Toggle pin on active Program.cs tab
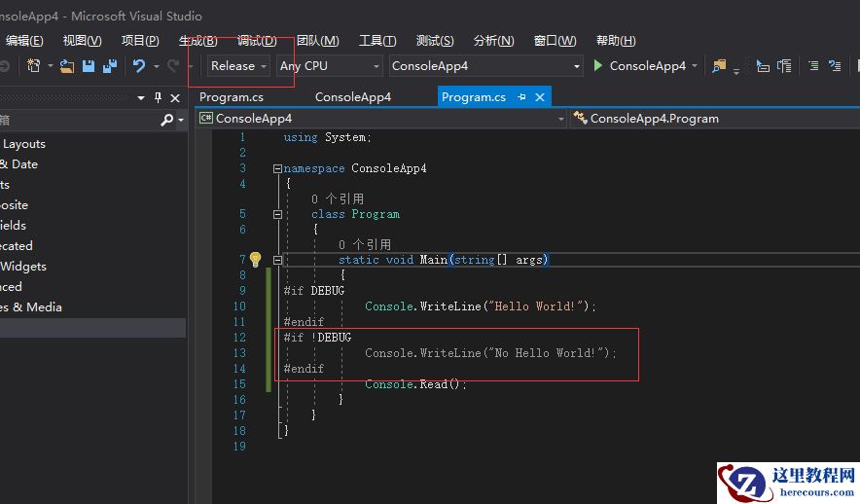 pyautogui.click(x=522, y=97)
